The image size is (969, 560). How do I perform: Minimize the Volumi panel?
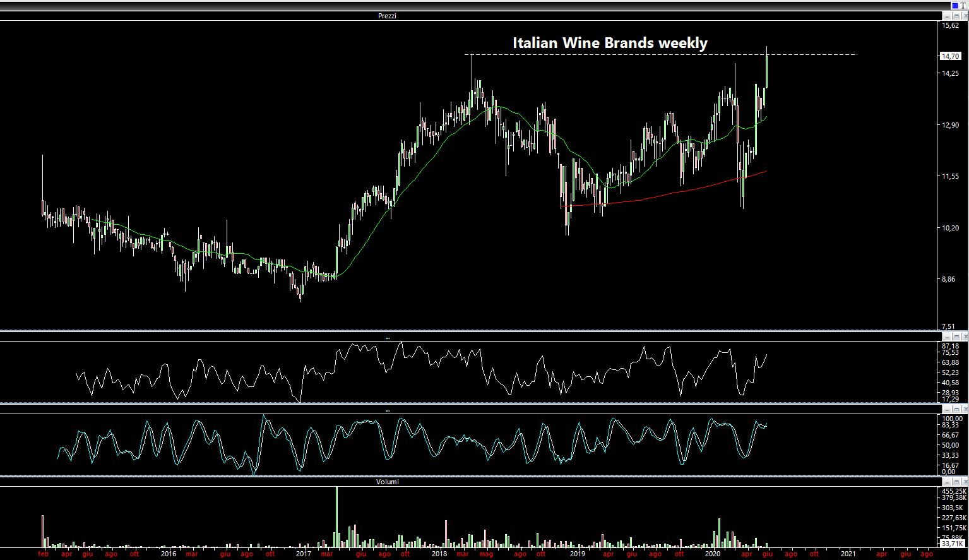(947, 481)
